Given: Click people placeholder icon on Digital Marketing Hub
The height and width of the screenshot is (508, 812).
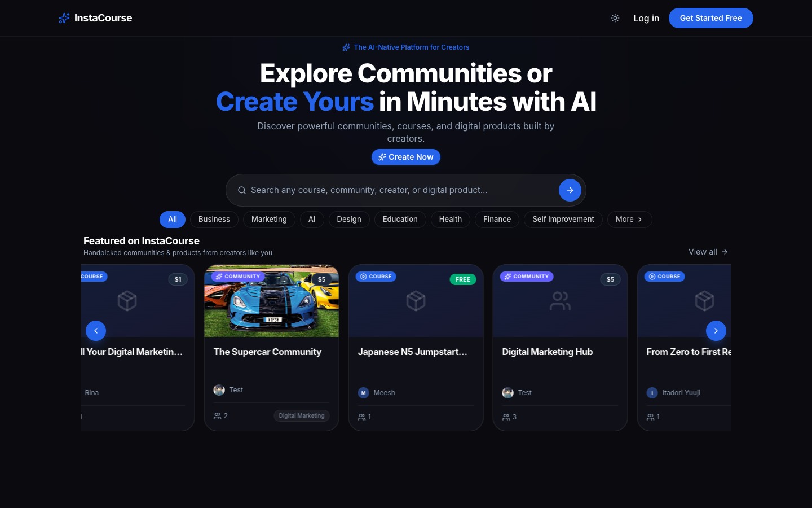Looking at the screenshot, I should pos(561,301).
